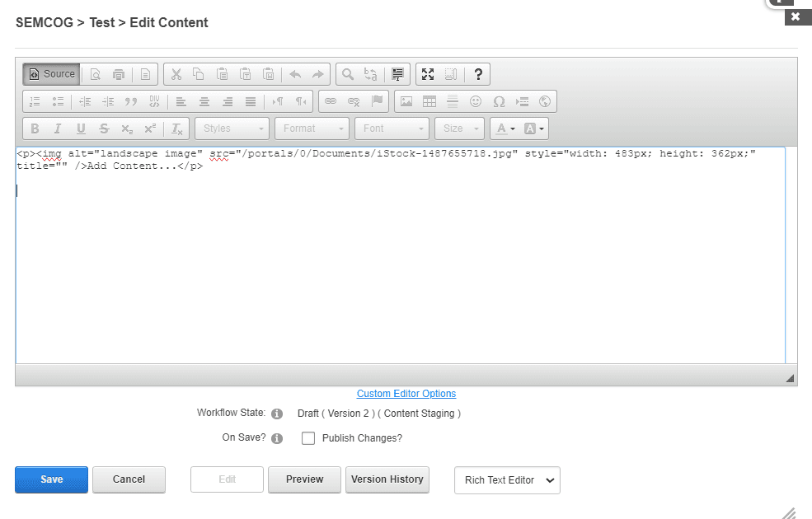Insert a table from the toolbar
Viewport: 812px width, 519px height.
tap(429, 101)
